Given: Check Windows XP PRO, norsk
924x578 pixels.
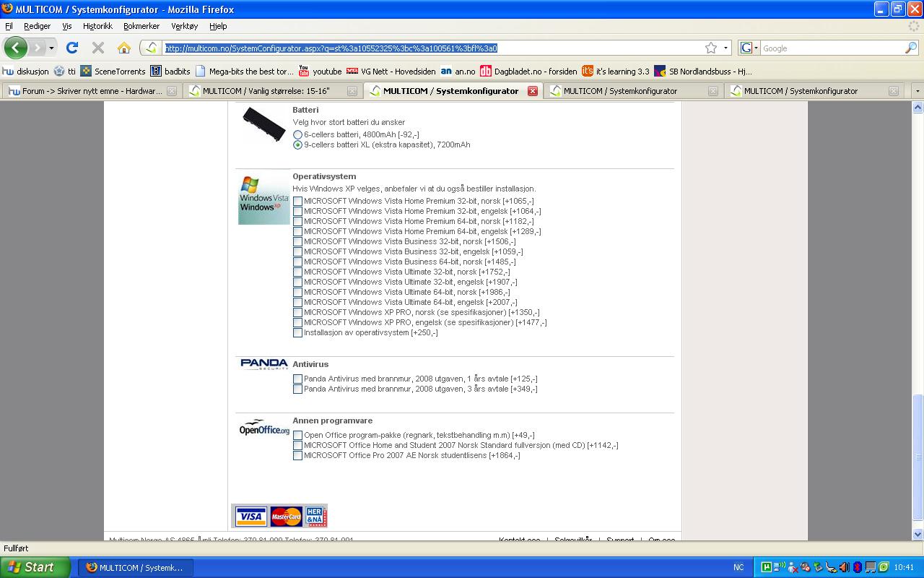Looking at the screenshot, I should click(x=297, y=312).
